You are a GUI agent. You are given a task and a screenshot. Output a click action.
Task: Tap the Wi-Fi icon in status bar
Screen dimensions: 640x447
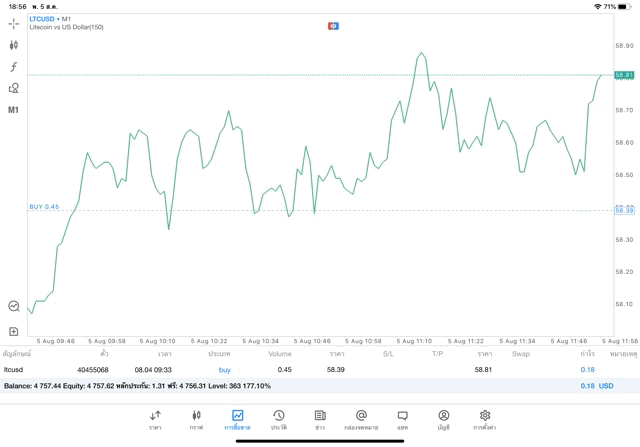click(x=598, y=7)
